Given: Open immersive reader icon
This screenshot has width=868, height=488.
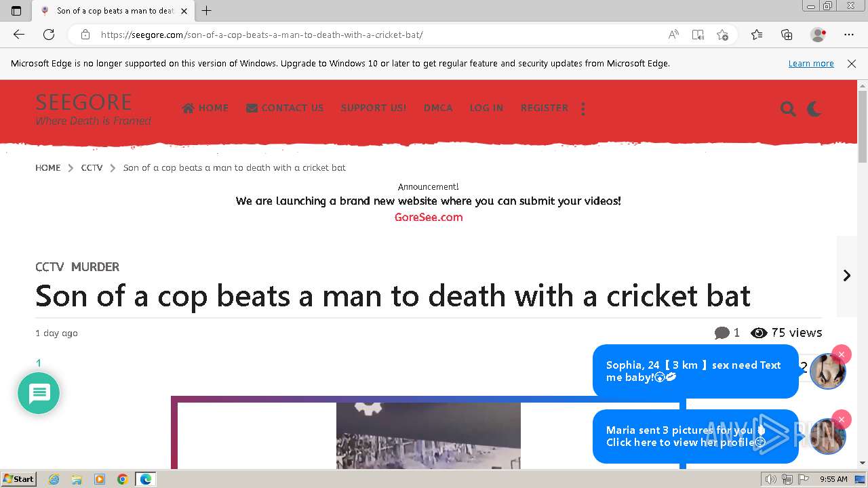Looking at the screenshot, I should [x=698, y=35].
